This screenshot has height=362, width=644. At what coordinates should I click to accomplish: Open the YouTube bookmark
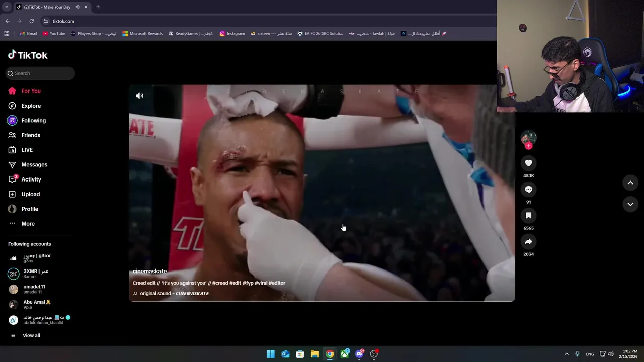54,34
